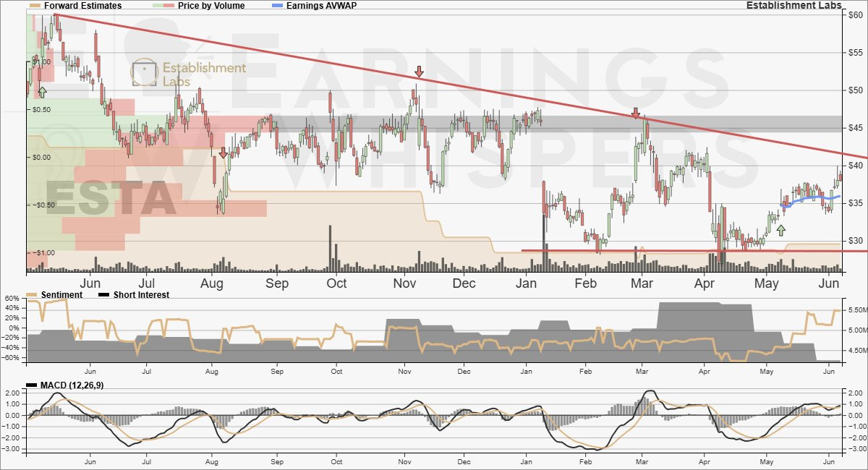Click the MACD (12,26,9) legend entry
The image size is (868, 470).
point(67,385)
